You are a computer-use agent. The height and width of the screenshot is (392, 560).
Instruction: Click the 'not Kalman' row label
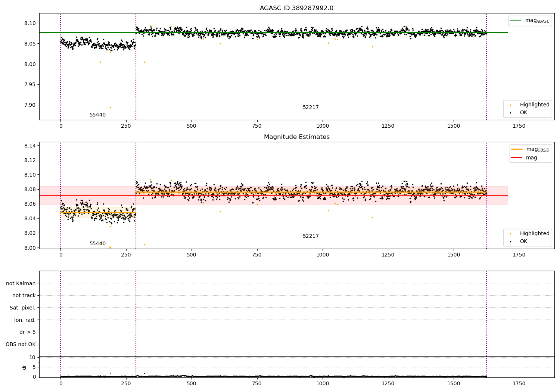click(21, 283)
